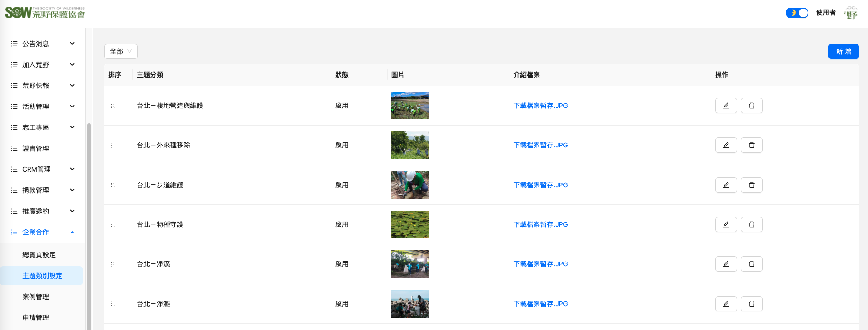Click edit icon for 台北－棲地營造與維護 row

click(726, 106)
